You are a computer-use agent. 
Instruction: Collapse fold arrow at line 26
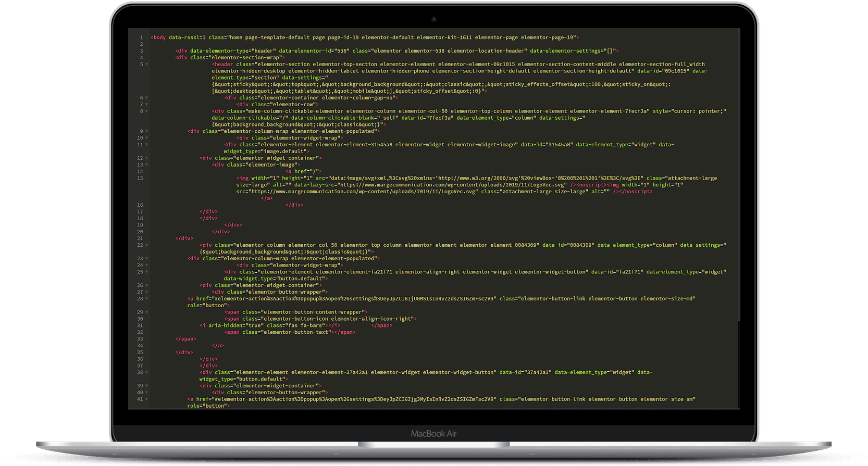(x=146, y=285)
